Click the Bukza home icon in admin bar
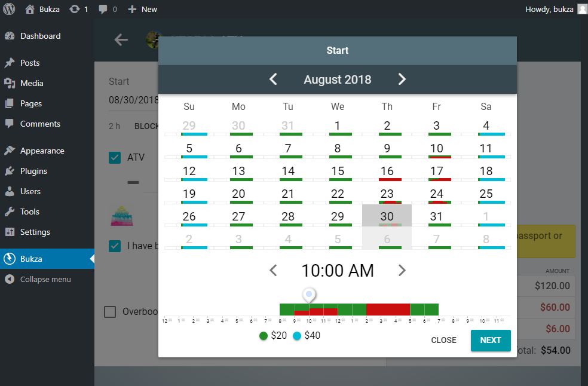Viewport: 588px width, 386px height. (x=30, y=9)
